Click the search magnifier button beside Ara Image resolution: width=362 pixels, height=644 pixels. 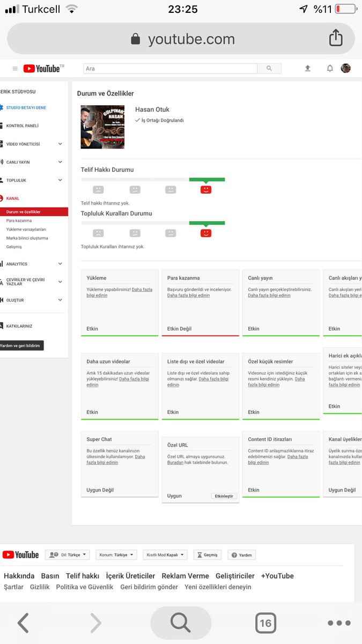coord(269,68)
